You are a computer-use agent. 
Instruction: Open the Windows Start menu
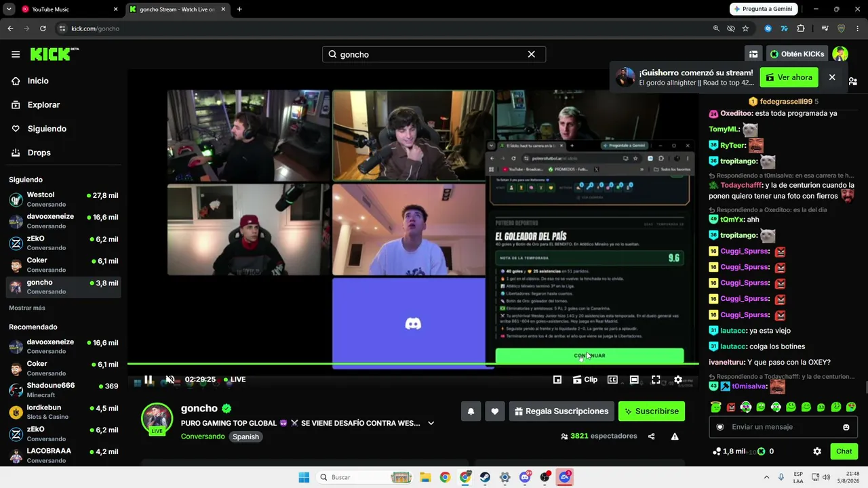click(x=304, y=477)
